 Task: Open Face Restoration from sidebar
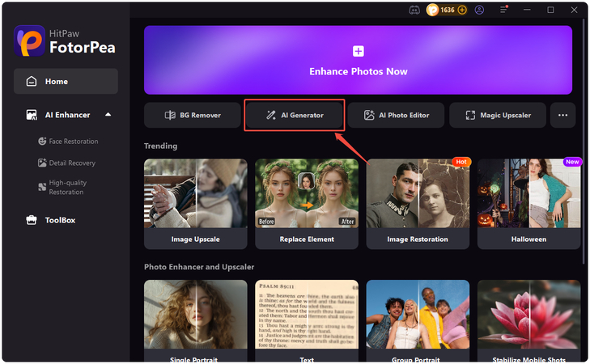coord(74,142)
